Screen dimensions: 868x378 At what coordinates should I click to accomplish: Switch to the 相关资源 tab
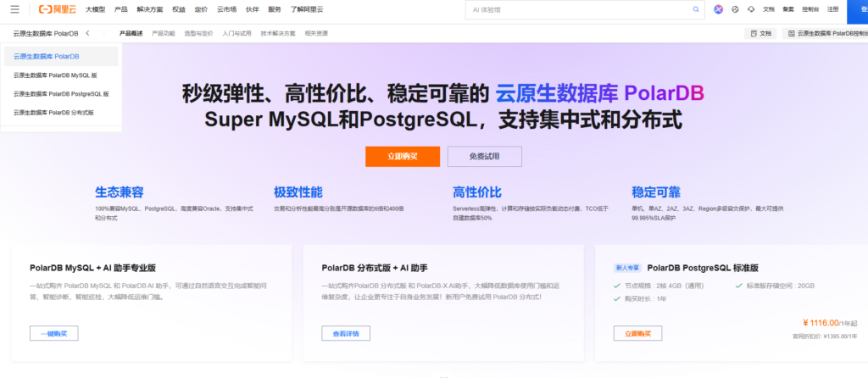coord(316,33)
